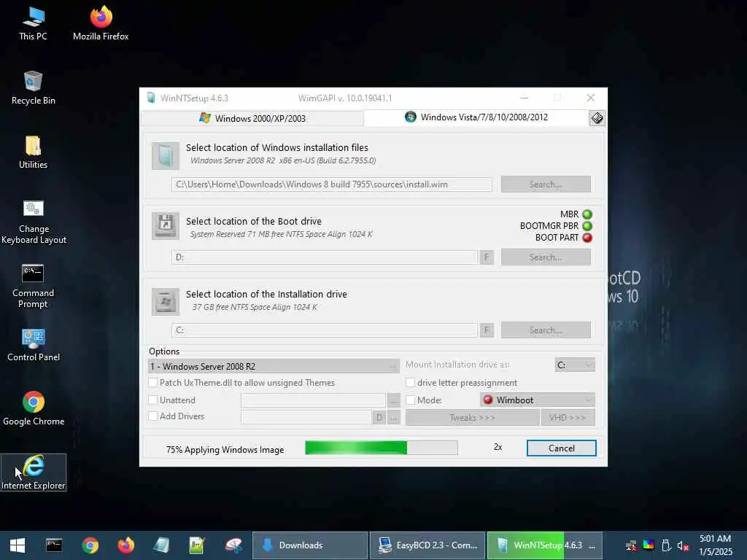Screen dimensions: 747x560
Task: Click the Unattend file path field
Action: pyautogui.click(x=313, y=400)
